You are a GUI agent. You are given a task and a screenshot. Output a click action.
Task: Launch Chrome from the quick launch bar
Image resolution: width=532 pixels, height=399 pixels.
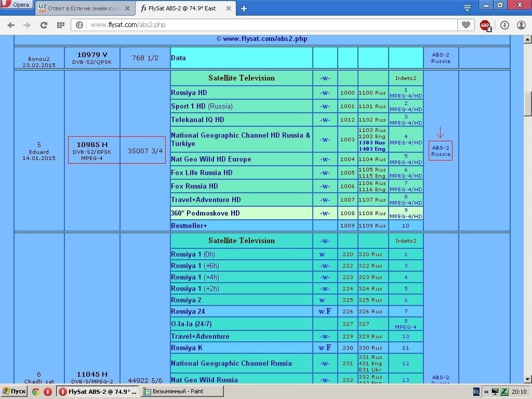coord(36,392)
